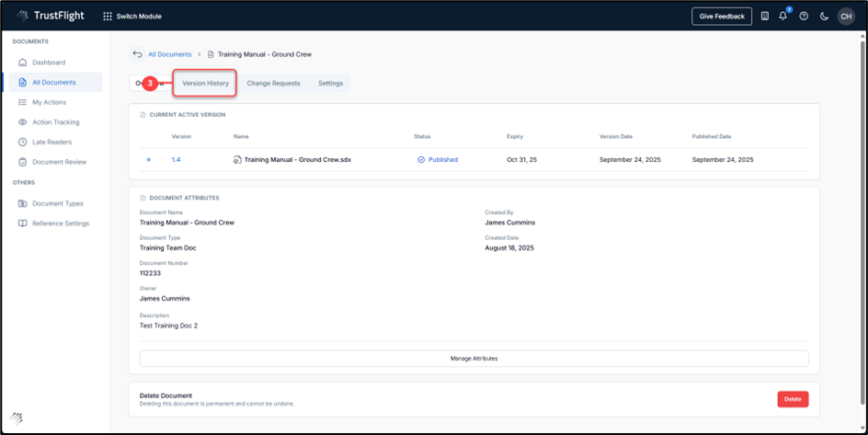
Task: Select Late Readers in the sidebar
Action: pyautogui.click(x=51, y=142)
